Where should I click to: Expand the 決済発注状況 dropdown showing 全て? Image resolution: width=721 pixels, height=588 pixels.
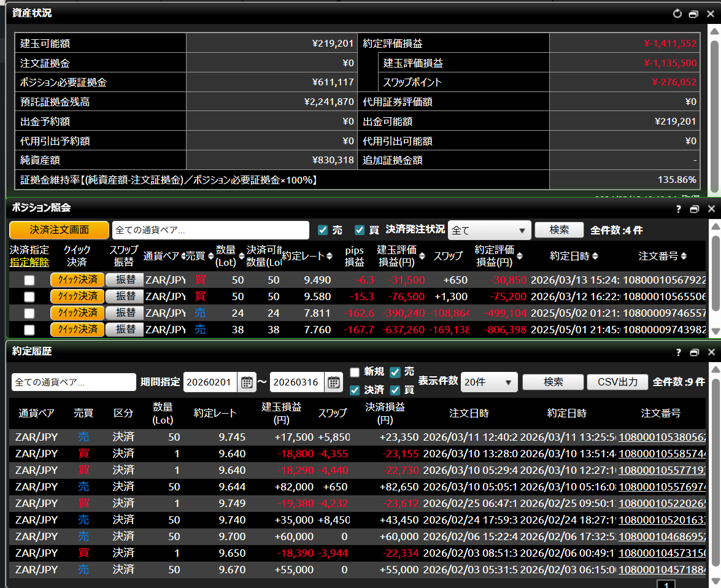pos(489,230)
